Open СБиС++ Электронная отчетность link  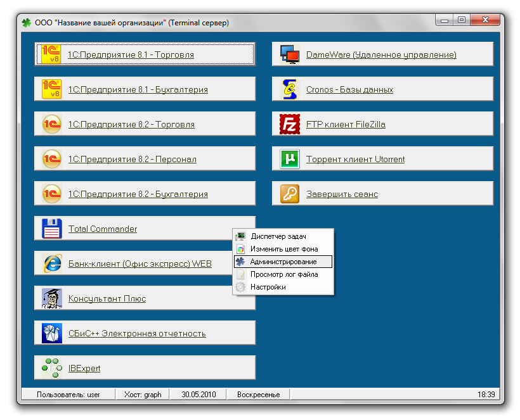pyautogui.click(x=137, y=334)
